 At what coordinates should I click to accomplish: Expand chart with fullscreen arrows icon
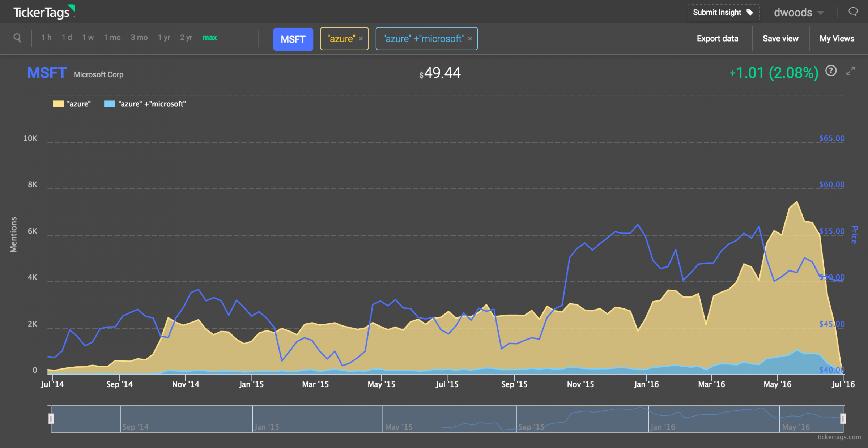[x=851, y=71]
